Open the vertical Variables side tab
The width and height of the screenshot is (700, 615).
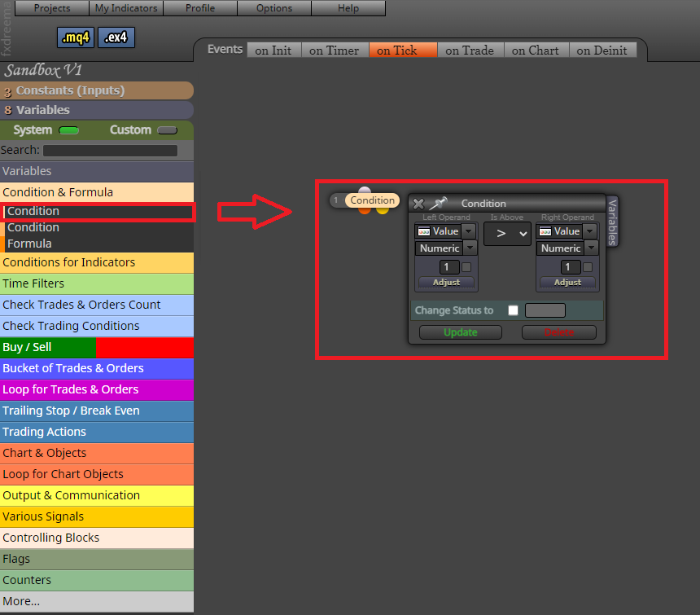coord(612,222)
